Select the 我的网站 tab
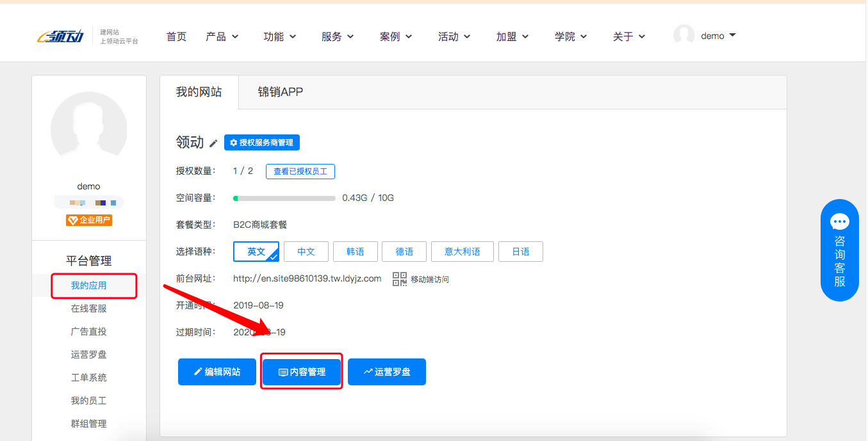Image resolution: width=868 pixels, height=441 pixels. tap(198, 92)
